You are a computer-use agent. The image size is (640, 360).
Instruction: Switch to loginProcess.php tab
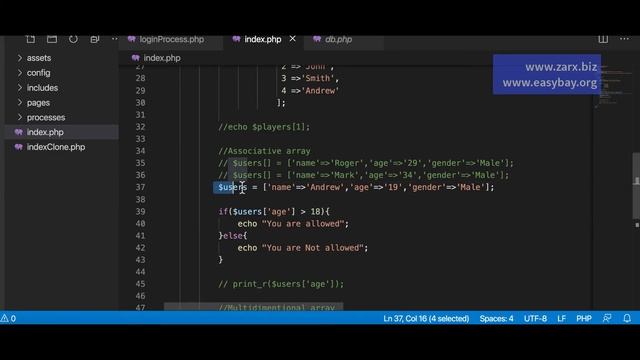(171, 40)
